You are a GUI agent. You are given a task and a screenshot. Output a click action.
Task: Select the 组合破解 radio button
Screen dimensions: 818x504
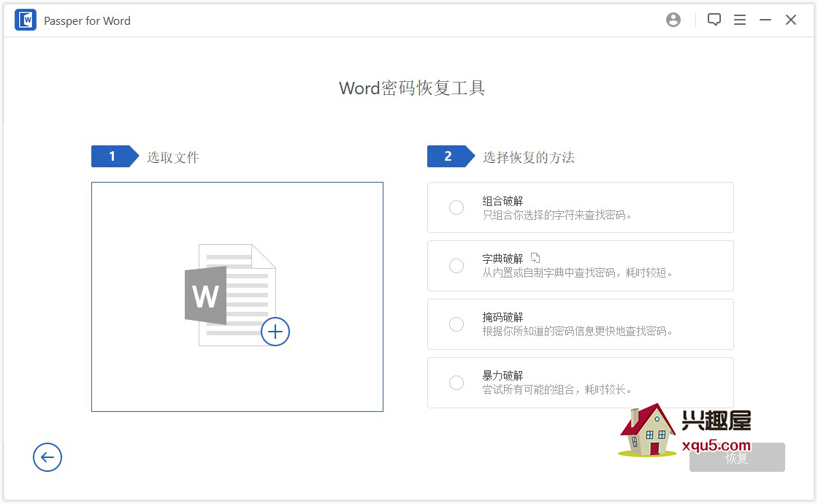(x=456, y=207)
